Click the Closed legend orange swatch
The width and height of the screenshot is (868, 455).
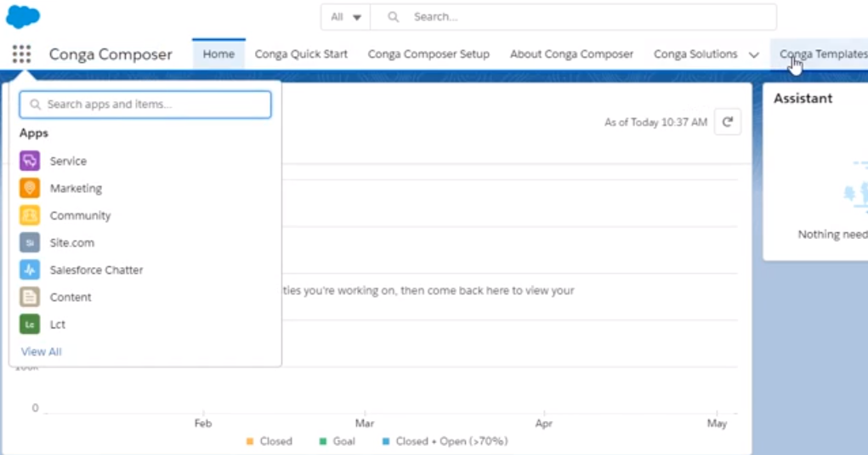tap(250, 441)
